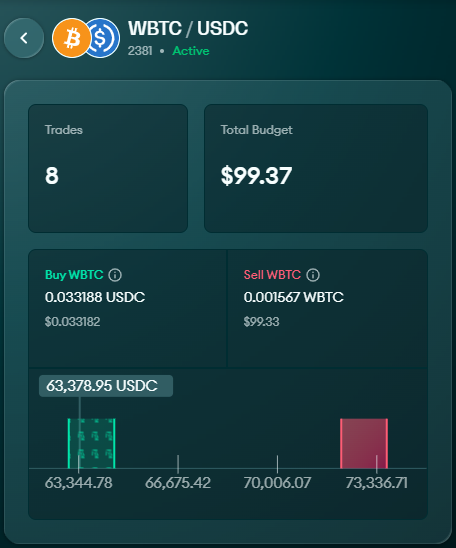Click the 63,344.78 axis label

(79, 483)
